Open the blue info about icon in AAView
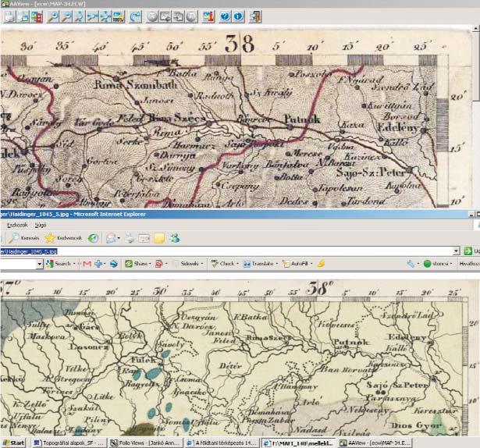 [x=238, y=16]
